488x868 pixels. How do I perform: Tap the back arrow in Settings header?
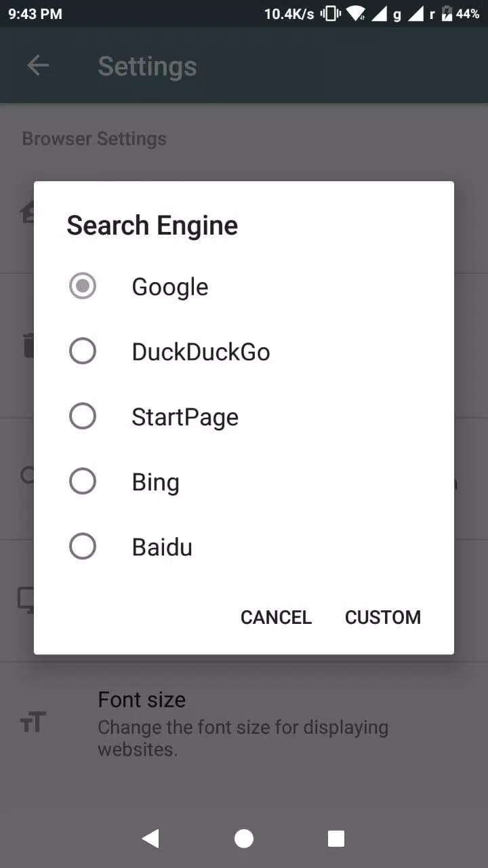tap(38, 66)
